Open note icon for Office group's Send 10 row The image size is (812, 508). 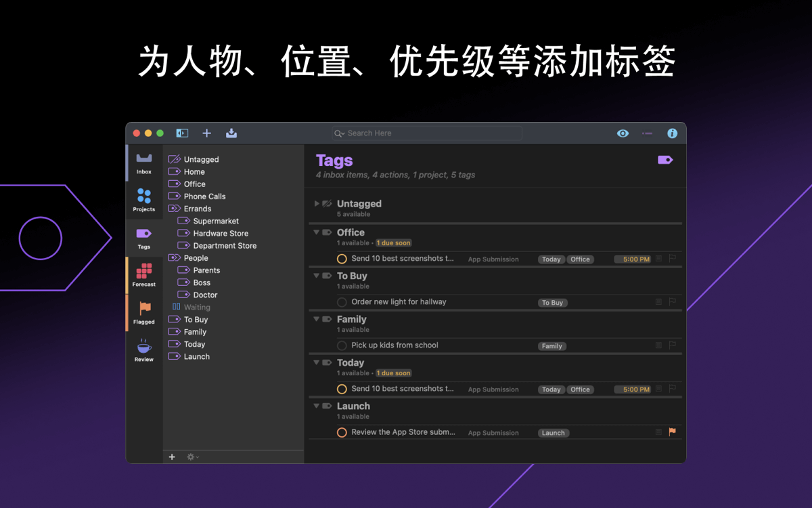658,259
